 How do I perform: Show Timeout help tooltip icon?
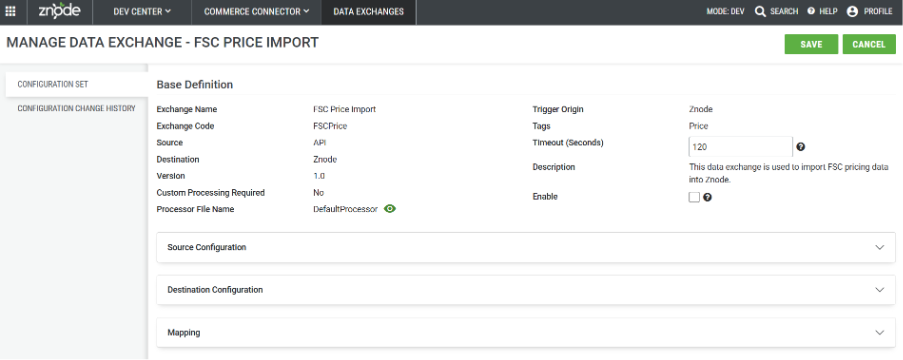coord(800,147)
